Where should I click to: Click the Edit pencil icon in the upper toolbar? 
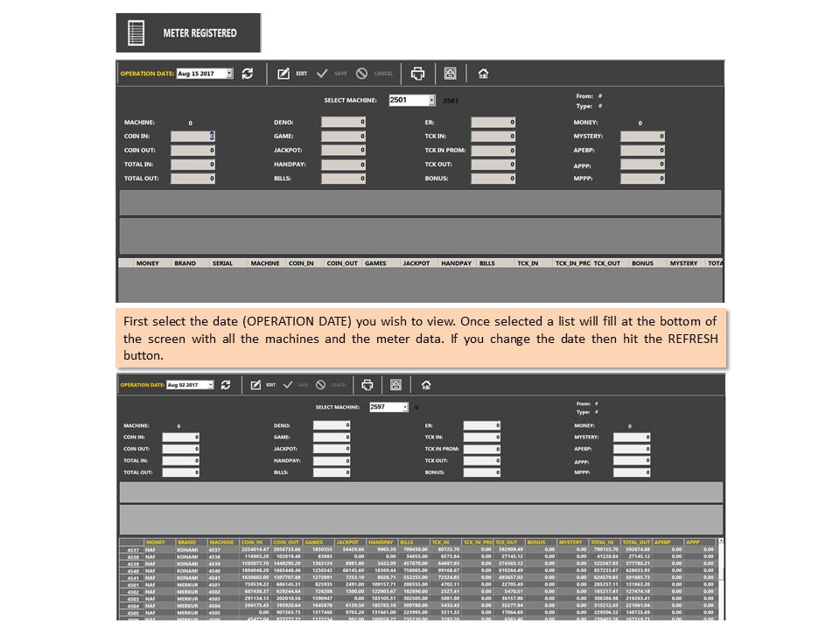point(283,73)
